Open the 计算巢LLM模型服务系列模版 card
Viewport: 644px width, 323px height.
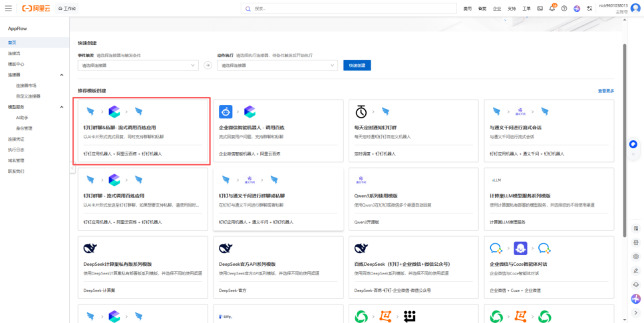coord(549,199)
